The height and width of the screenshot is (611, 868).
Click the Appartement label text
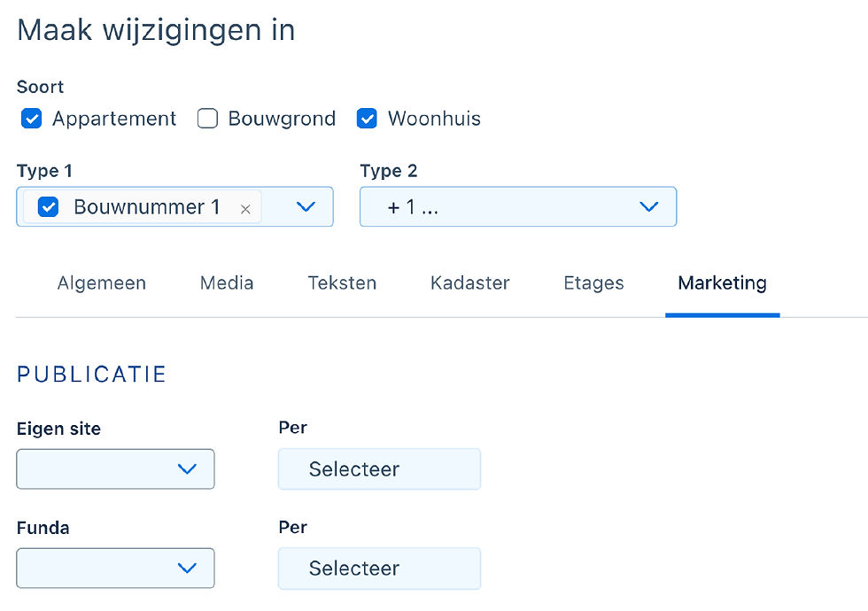point(114,119)
